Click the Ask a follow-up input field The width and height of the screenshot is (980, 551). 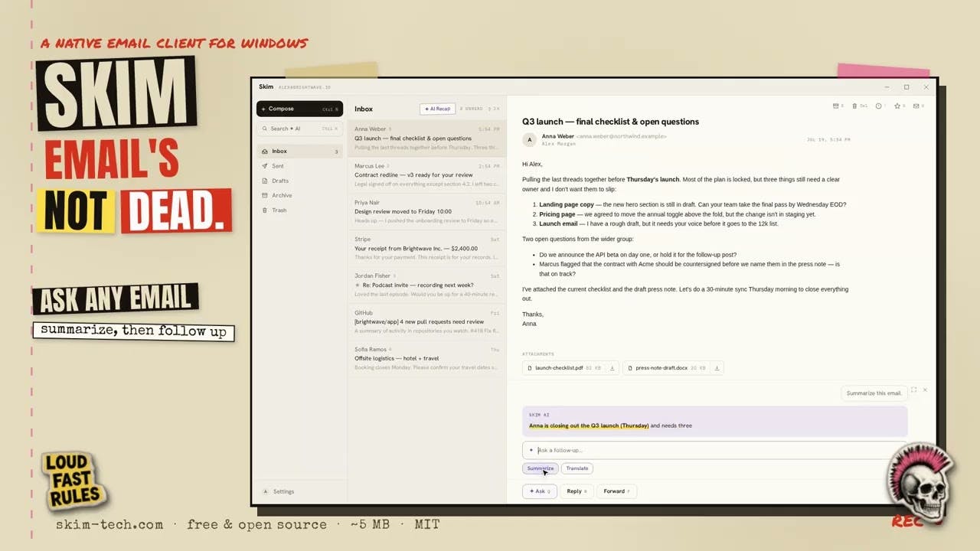point(715,450)
